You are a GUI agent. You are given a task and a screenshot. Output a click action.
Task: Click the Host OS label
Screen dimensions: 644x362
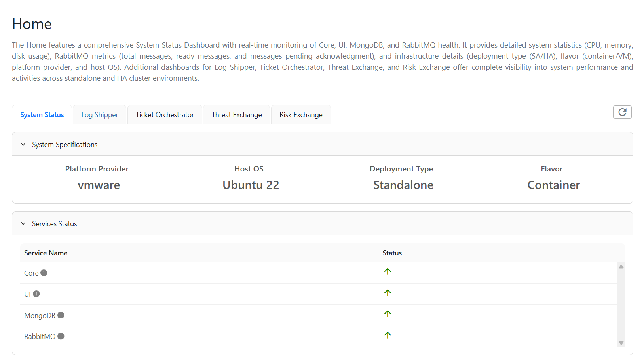tap(249, 169)
